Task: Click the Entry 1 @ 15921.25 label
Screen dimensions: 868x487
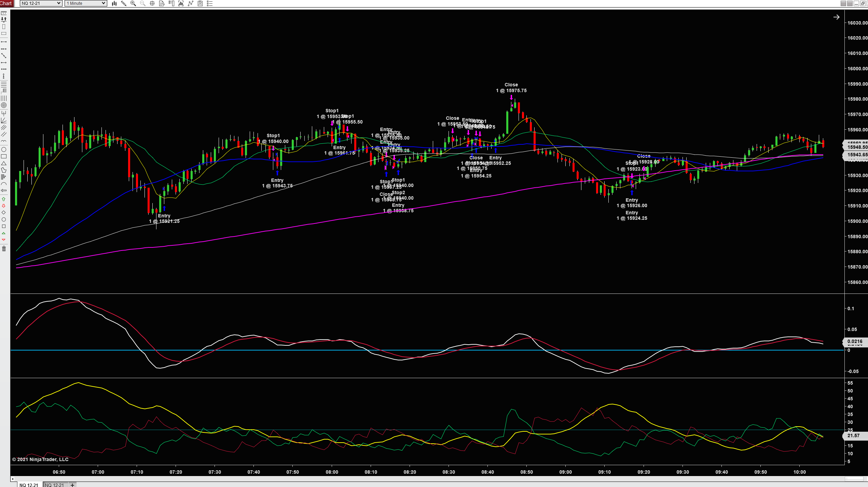Action: pyautogui.click(x=164, y=218)
